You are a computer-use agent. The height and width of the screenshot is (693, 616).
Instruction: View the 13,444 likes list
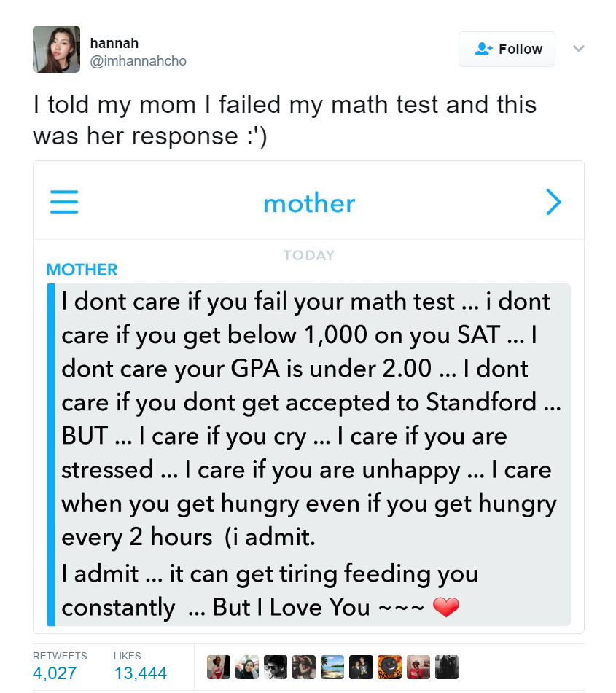(141, 673)
